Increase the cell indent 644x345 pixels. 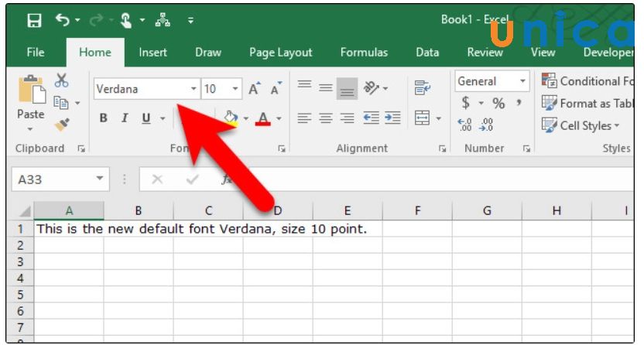click(392, 118)
